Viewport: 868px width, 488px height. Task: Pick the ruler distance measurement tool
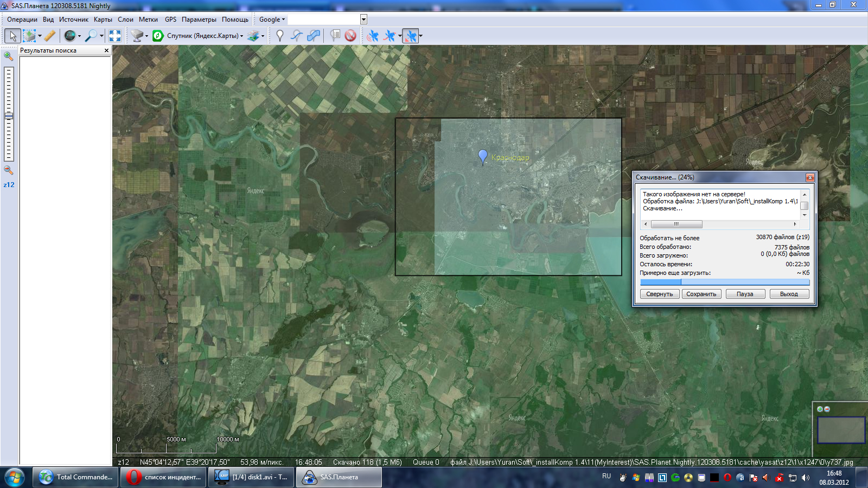(x=50, y=36)
